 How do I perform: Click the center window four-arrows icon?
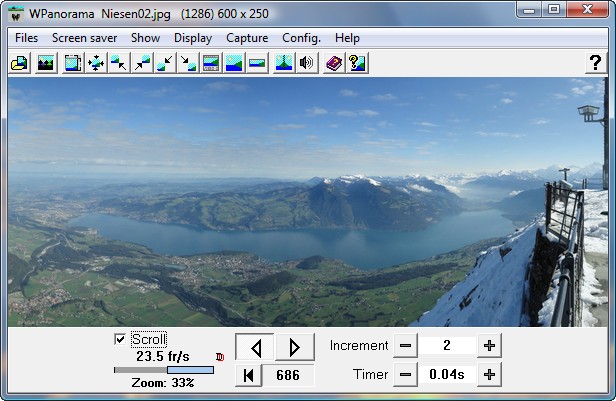[96, 63]
